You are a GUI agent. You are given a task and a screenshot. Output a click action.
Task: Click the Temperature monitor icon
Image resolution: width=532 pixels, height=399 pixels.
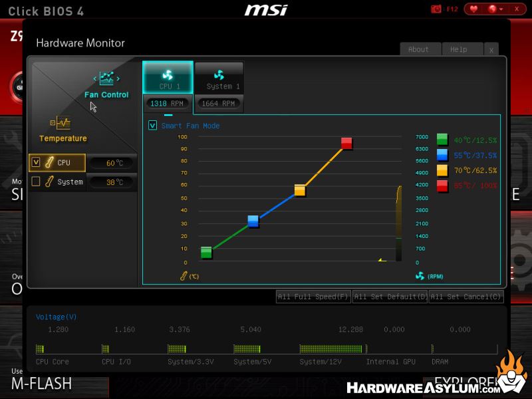click(x=61, y=123)
